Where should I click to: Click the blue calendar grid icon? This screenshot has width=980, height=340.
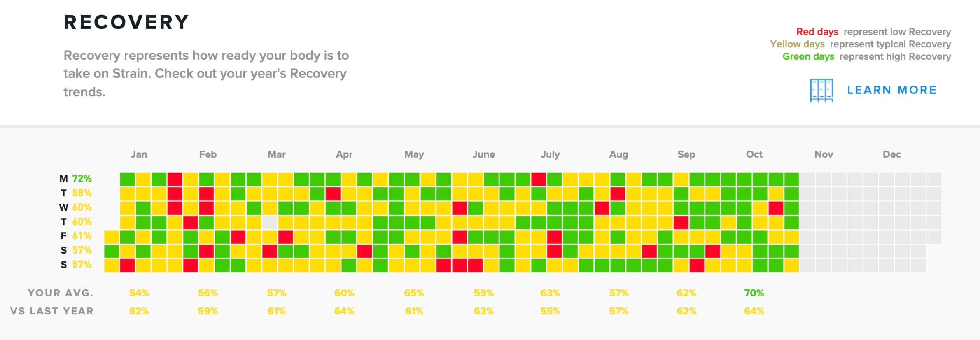pyautogui.click(x=821, y=90)
